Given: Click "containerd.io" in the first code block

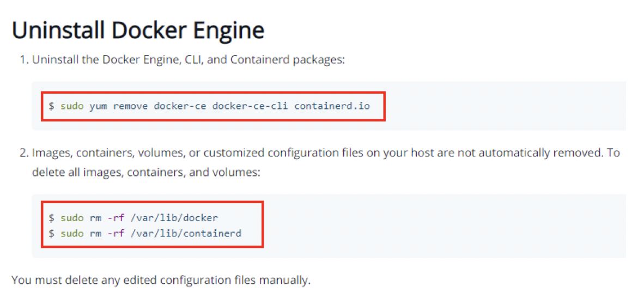Looking at the screenshot, I should point(332,106).
